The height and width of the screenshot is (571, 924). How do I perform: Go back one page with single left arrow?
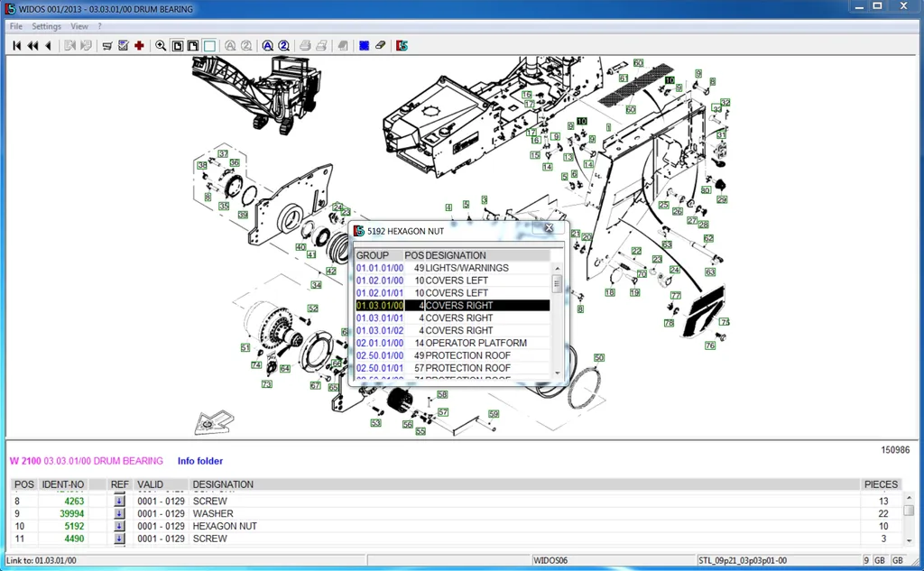click(49, 45)
